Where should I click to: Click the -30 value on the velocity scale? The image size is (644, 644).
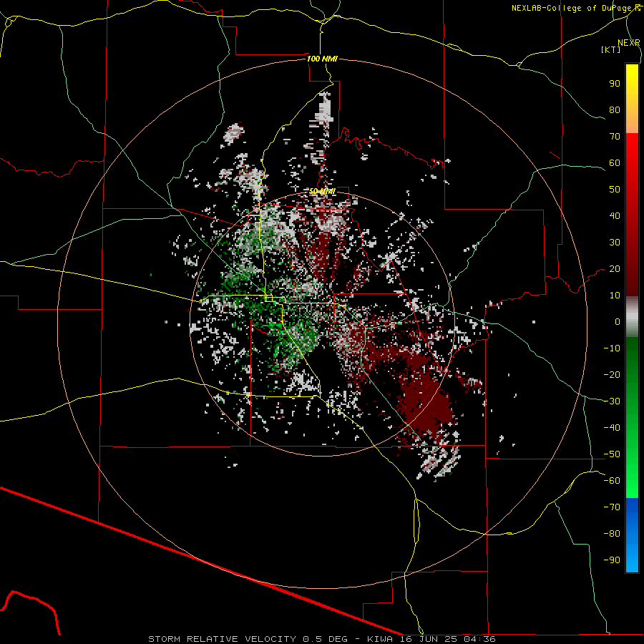click(612, 401)
